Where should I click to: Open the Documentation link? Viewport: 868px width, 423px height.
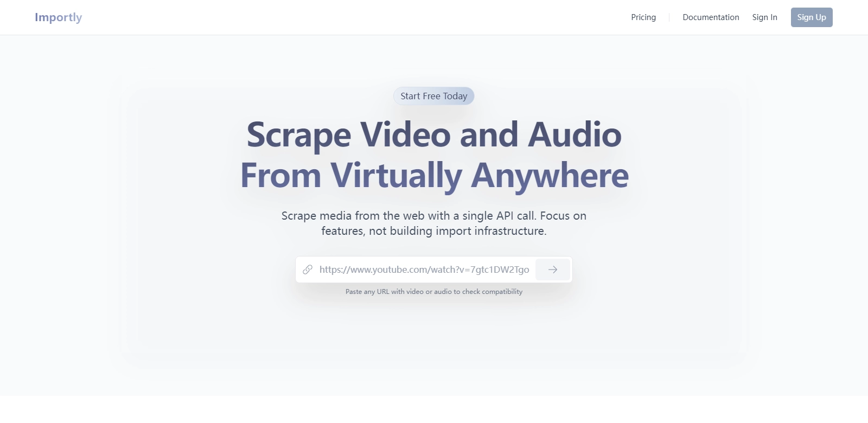pos(710,17)
